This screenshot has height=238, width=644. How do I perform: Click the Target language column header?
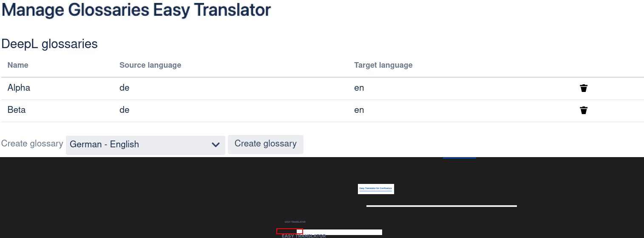pyautogui.click(x=383, y=65)
